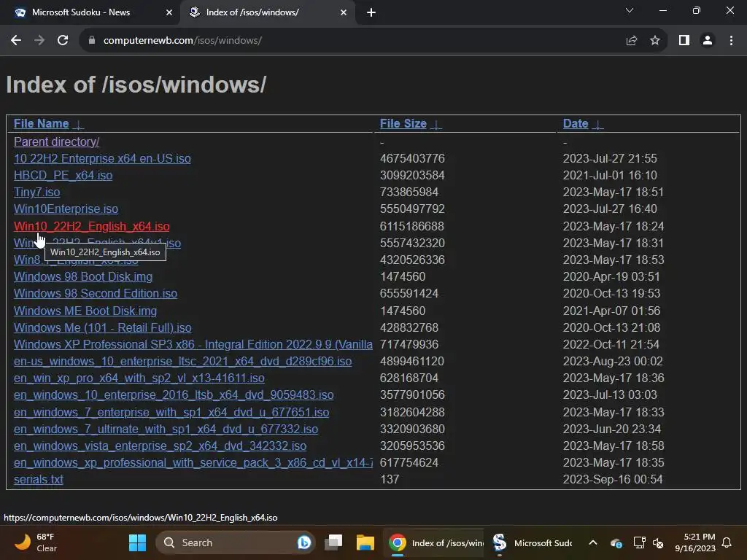
Task: Open the serials.txt file
Action: (39, 480)
